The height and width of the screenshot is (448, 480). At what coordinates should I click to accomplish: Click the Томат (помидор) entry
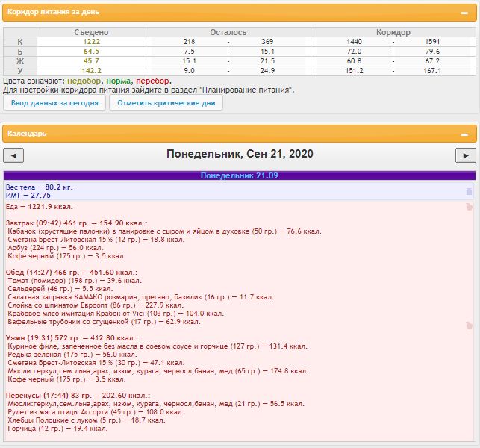pos(75,281)
